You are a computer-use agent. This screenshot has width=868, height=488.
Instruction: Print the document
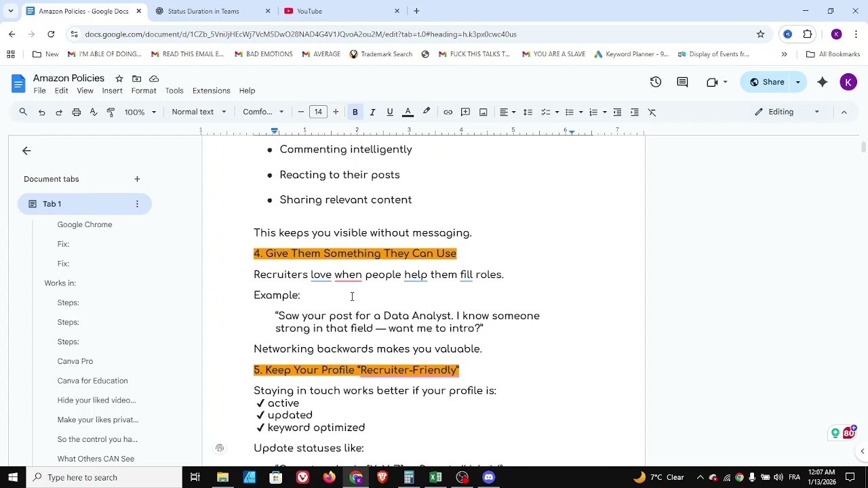pos(77,112)
